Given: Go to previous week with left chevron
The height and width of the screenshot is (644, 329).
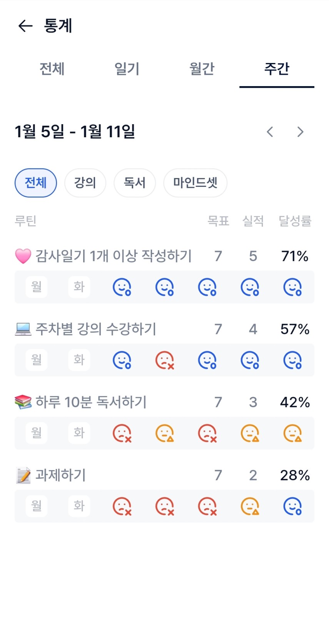Looking at the screenshot, I should 270,132.
